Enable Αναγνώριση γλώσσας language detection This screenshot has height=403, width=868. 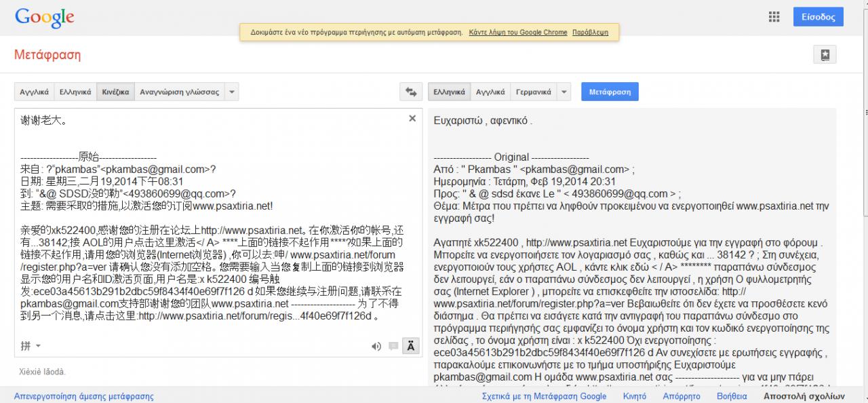click(x=179, y=92)
